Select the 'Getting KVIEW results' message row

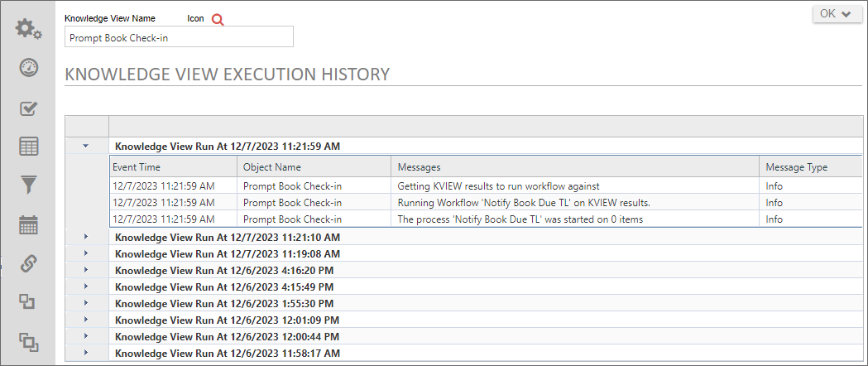point(498,186)
